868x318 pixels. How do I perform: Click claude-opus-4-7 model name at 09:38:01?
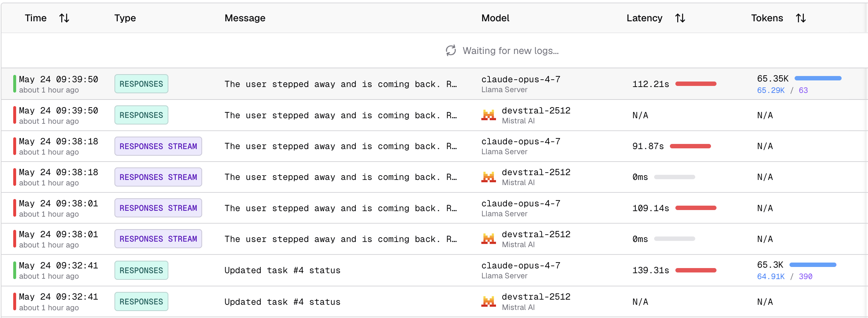click(x=521, y=203)
